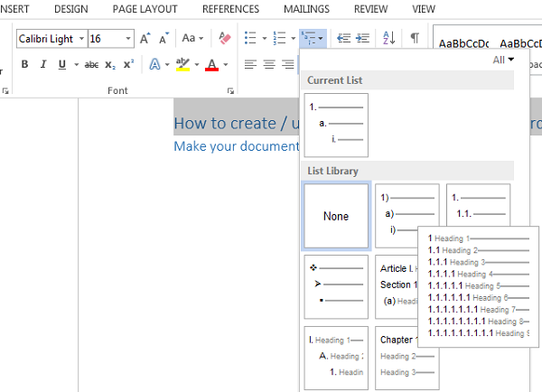Click the Sort paragraph icon
This screenshot has width=542, height=392.
tap(388, 38)
